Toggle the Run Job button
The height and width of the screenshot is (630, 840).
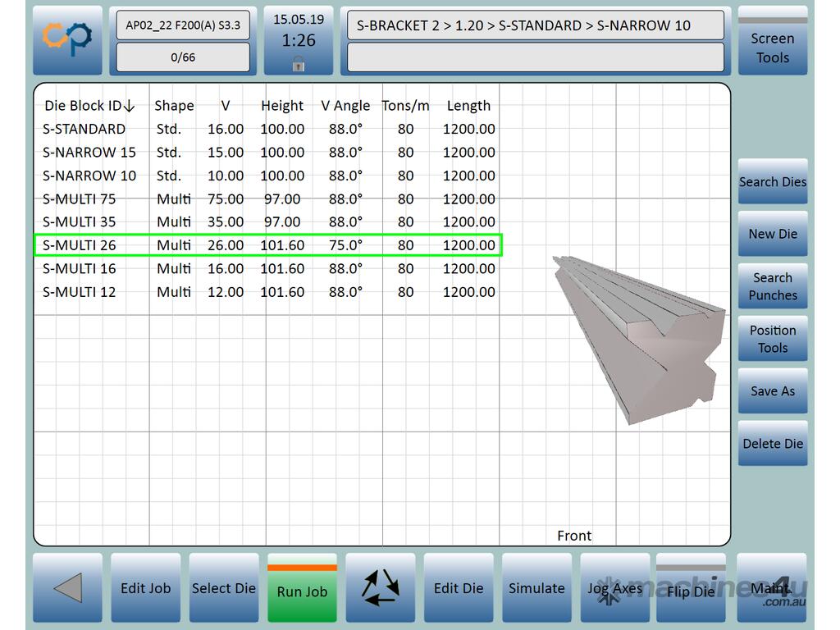(302, 591)
